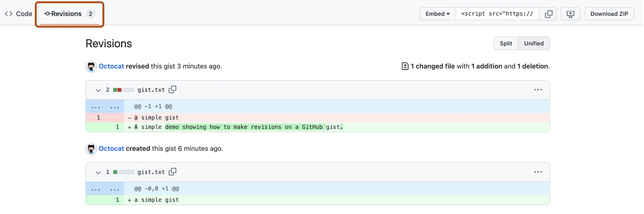Click the diffstat blocks in created diff
This screenshot has width=644, height=214.
point(124,172)
